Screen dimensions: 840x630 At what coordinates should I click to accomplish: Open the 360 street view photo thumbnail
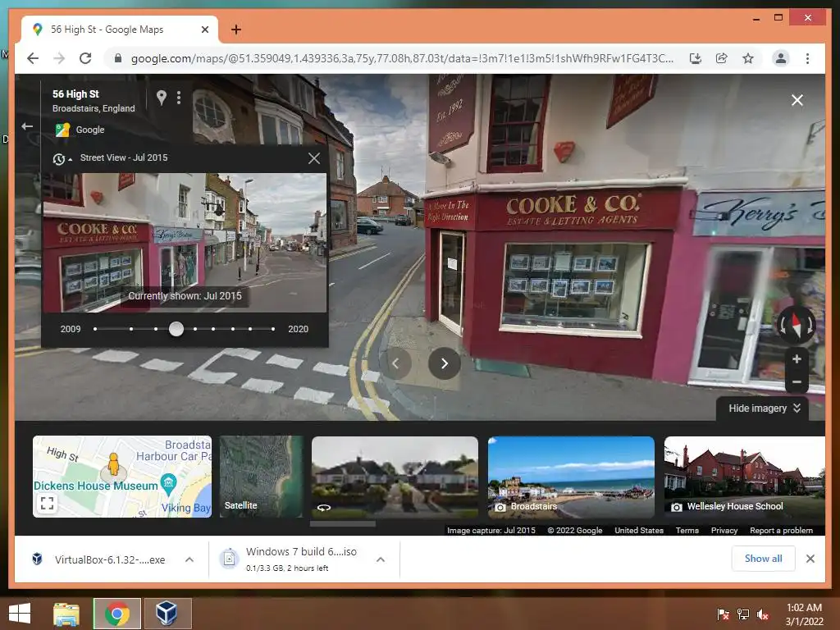point(395,477)
